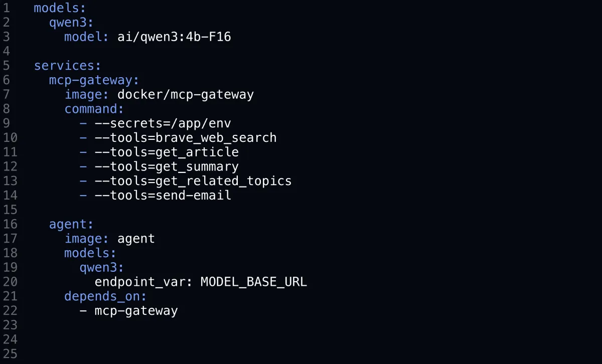Place cursor on 'ai/qwen3:4b-F16' model value
602x364 pixels.
(174, 37)
